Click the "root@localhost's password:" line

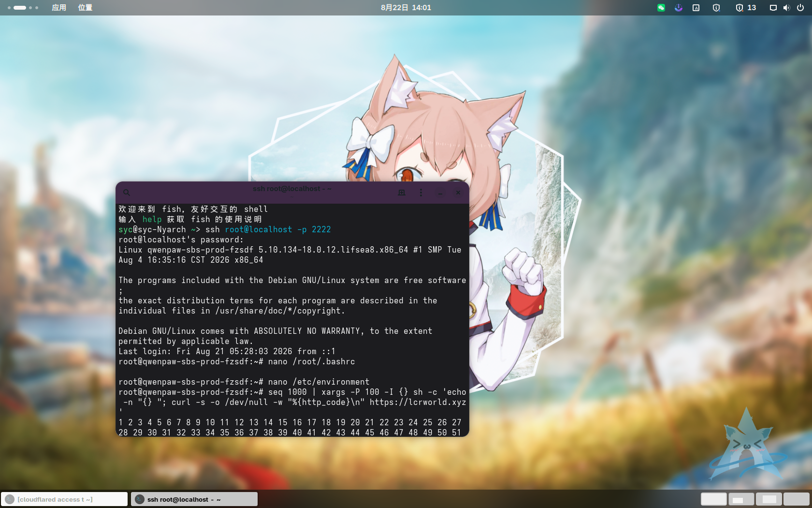pyautogui.click(x=181, y=239)
